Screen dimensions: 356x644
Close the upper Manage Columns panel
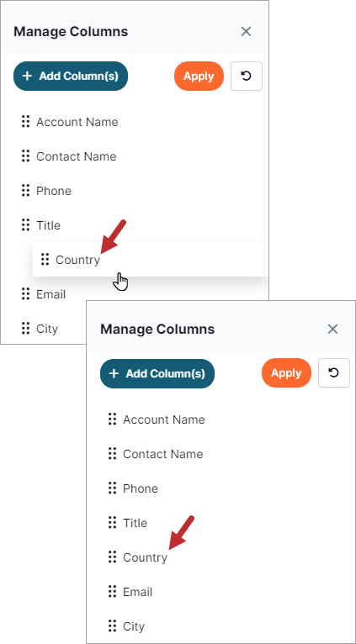click(x=246, y=32)
